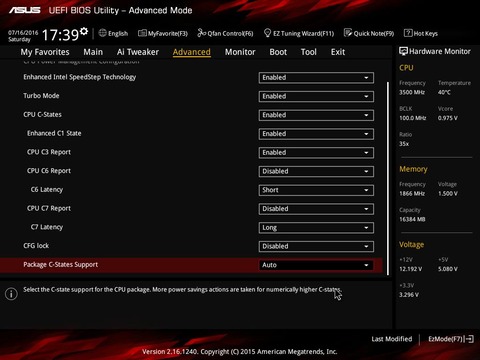480x360 pixels.
Task: Select the CFG lock label
Action: tap(36, 246)
